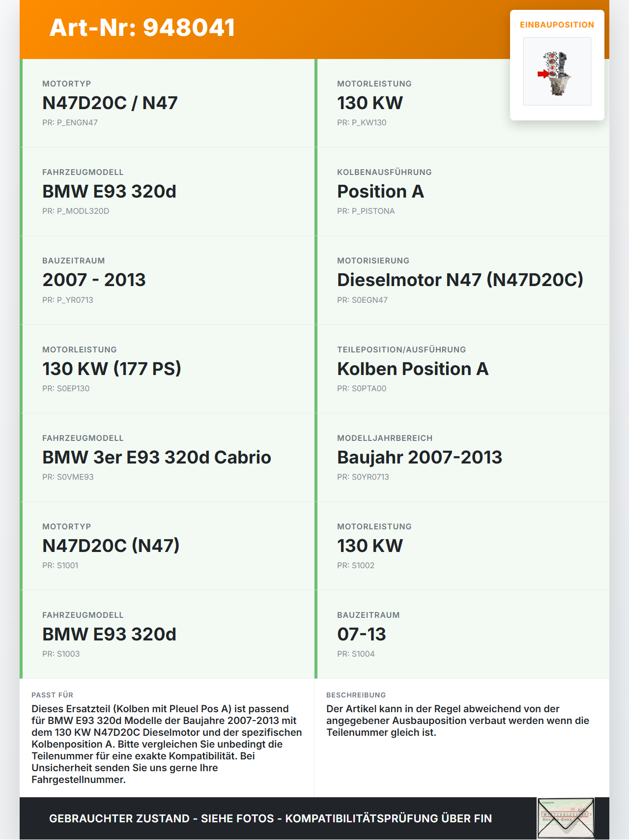Click the engine position image thumbnail
The image size is (629, 840).
point(557,72)
